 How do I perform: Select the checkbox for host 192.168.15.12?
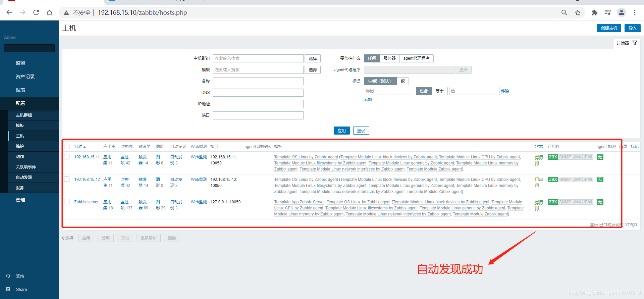coord(67,179)
